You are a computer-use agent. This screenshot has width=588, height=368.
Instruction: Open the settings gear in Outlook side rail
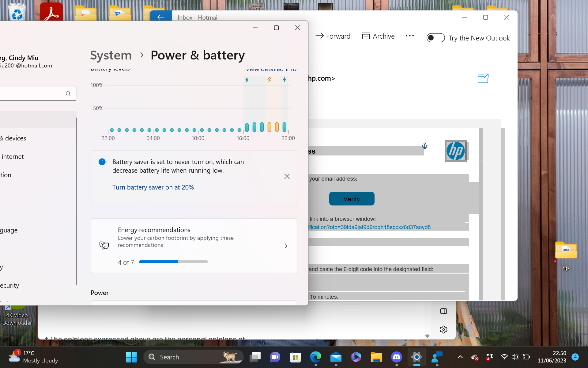(443, 329)
